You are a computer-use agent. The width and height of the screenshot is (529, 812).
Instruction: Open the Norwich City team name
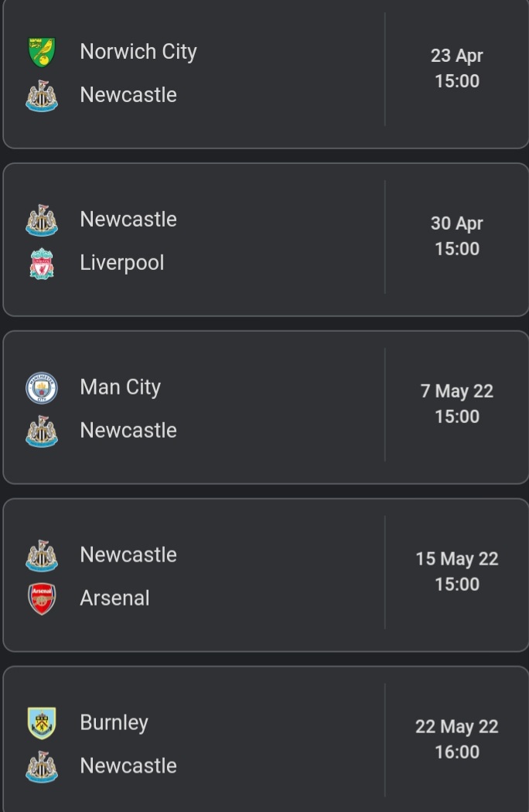pyautogui.click(x=138, y=52)
